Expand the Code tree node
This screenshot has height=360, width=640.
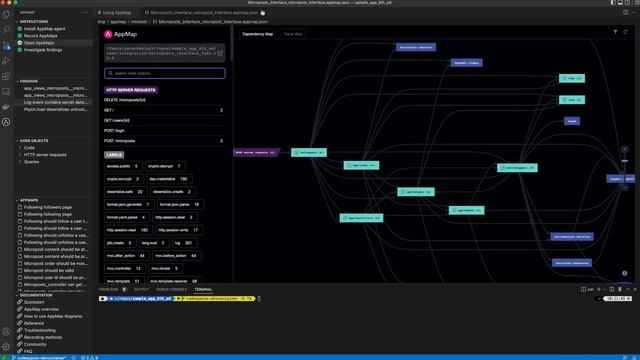(x=20, y=148)
